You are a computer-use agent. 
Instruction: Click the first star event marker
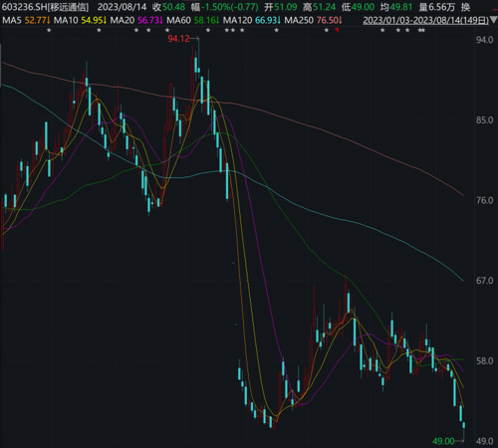click(x=49, y=30)
